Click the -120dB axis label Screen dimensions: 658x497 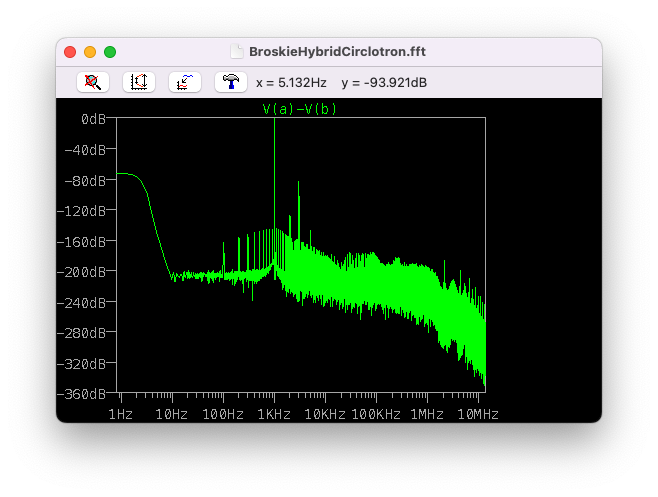click(x=81, y=211)
